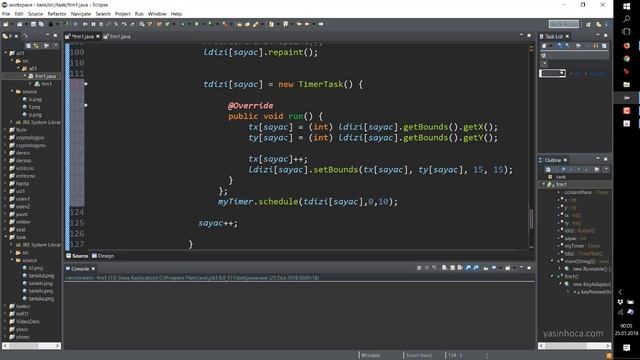Expand the harita project
Screen dimensions: 640x360
click(6, 184)
